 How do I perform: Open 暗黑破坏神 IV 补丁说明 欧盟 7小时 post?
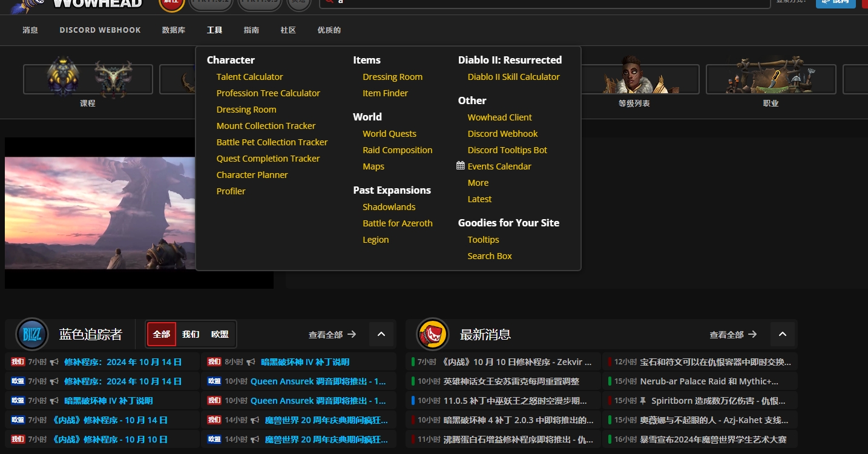tap(108, 401)
